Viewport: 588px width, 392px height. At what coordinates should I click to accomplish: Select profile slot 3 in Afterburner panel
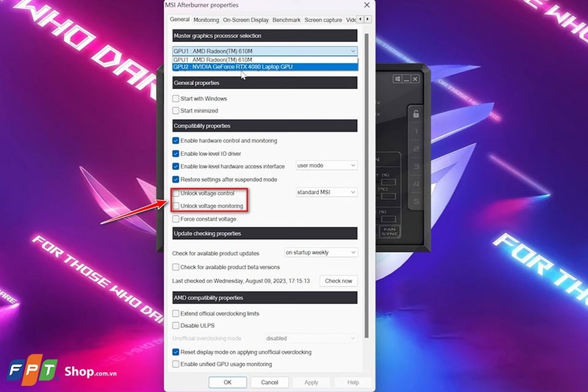(416, 166)
